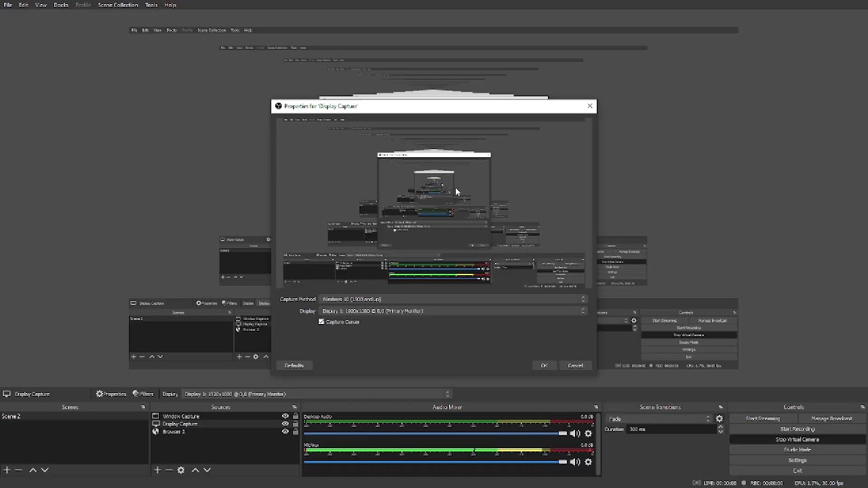Image resolution: width=868 pixels, height=488 pixels.
Task: Open transition properties gear next to Fade
Action: click(x=719, y=419)
